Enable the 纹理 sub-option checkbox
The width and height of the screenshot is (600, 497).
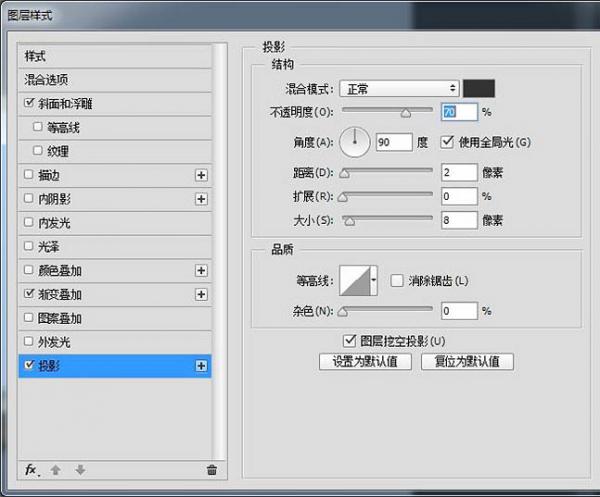pyautogui.click(x=38, y=150)
